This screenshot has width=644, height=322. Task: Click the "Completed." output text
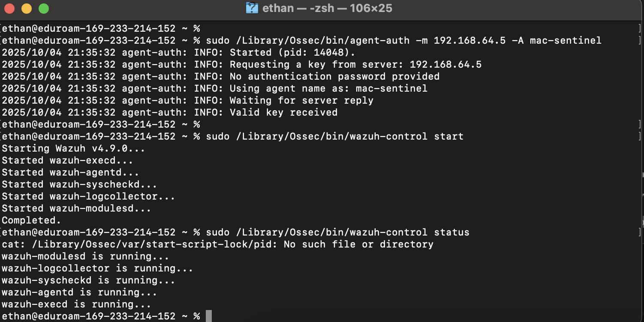pyautogui.click(x=31, y=221)
